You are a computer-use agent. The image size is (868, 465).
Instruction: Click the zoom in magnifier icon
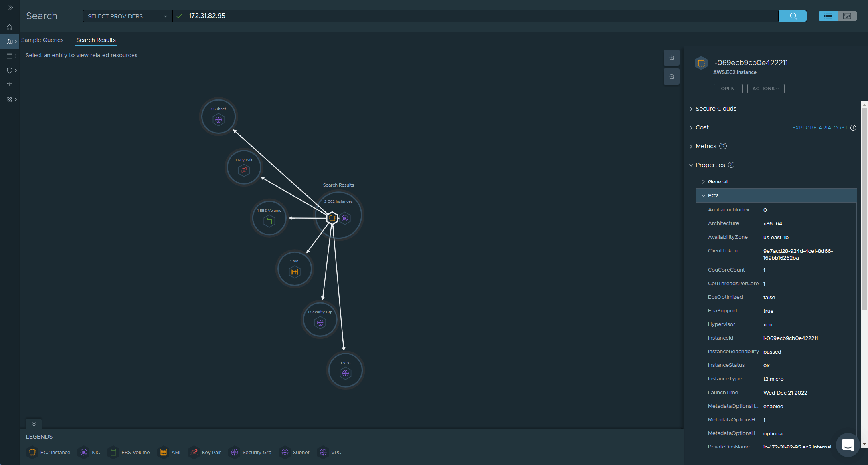point(672,58)
